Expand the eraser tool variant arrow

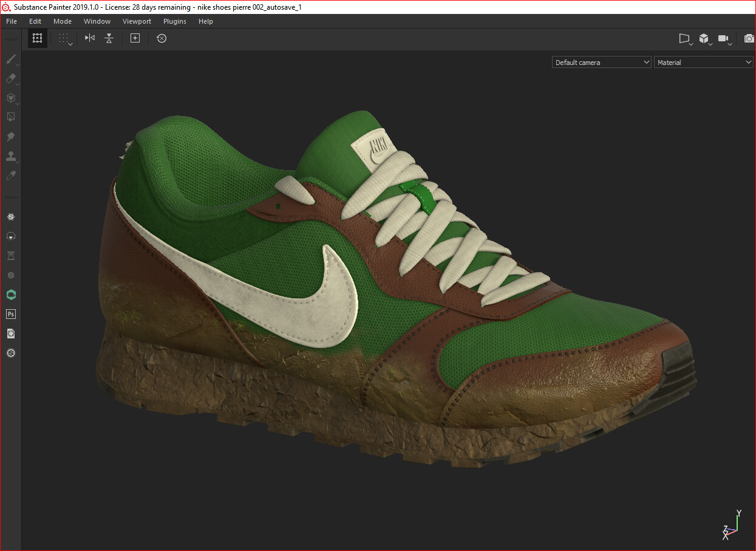18,84
